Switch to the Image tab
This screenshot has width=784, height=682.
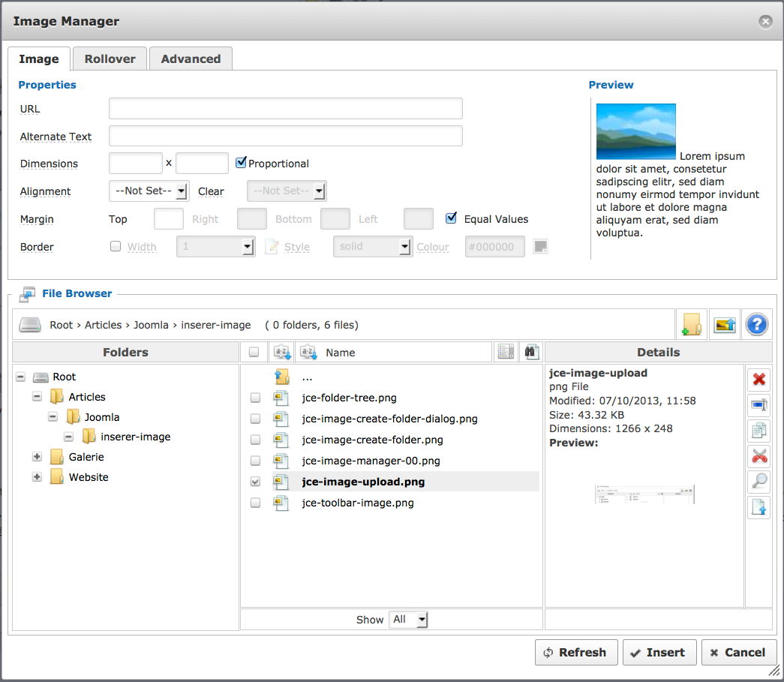coord(39,59)
